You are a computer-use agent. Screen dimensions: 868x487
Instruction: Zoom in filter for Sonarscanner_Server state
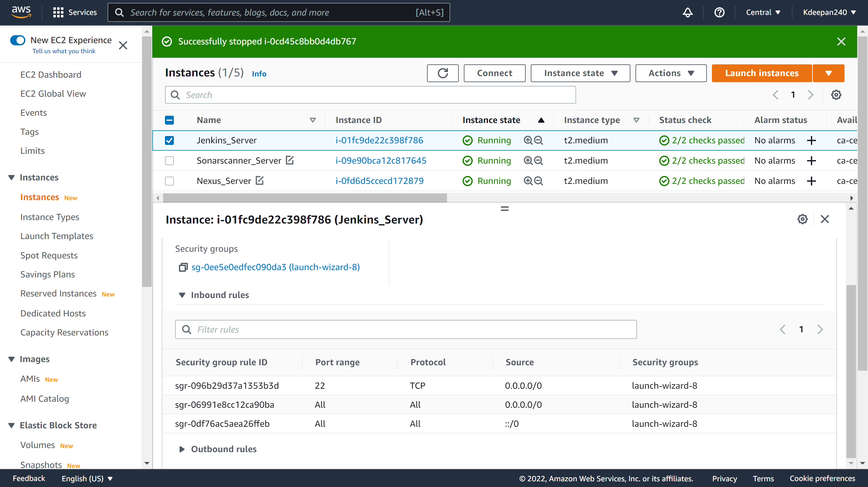[x=528, y=161]
